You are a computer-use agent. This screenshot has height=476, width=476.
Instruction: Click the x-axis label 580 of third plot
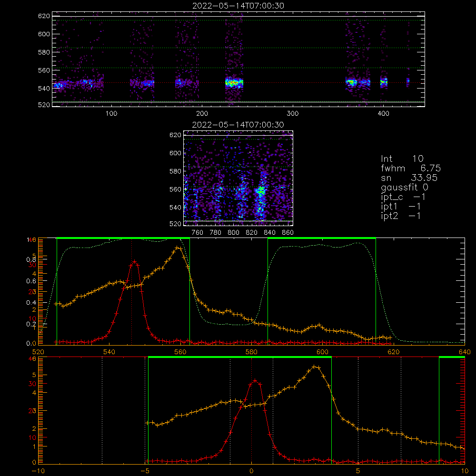251,352
